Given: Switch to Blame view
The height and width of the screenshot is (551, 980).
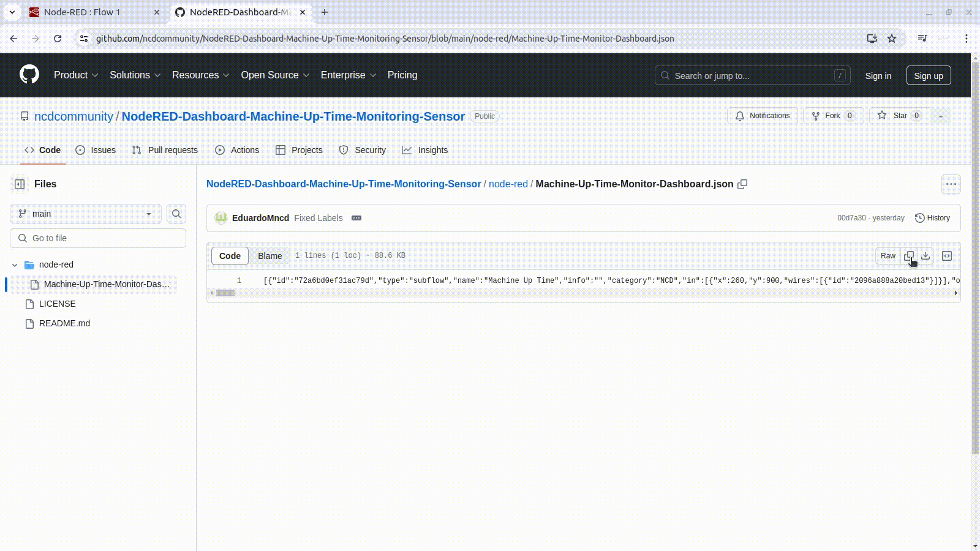Looking at the screenshot, I should click(x=270, y=256).
